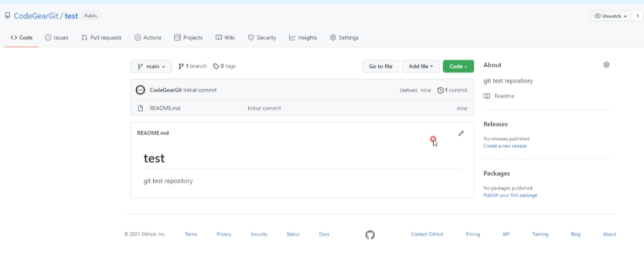Click the test heading in README

coord(154,158)
